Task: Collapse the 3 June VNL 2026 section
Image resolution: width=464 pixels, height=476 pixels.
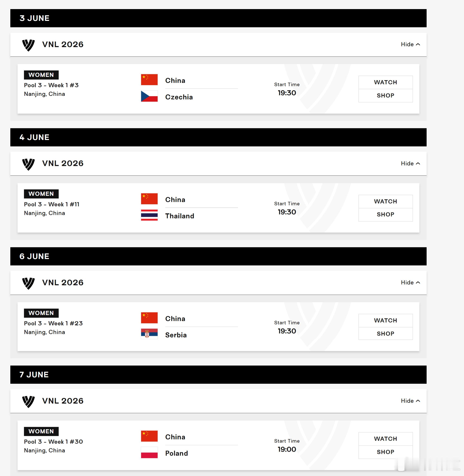Action: (410, 44)
